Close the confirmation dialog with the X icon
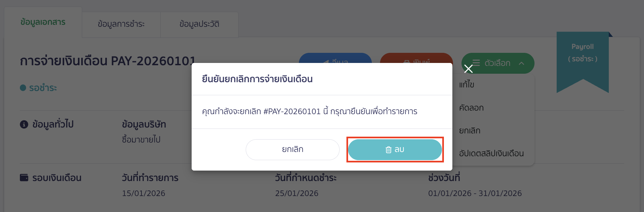Screen dimensions: 644x212 point(468,69)
